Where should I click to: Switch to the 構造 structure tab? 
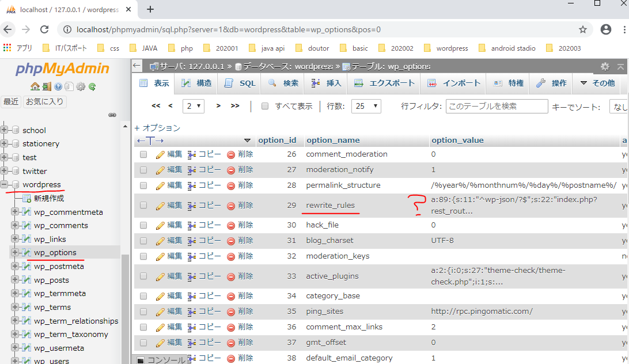click(196, 83)
